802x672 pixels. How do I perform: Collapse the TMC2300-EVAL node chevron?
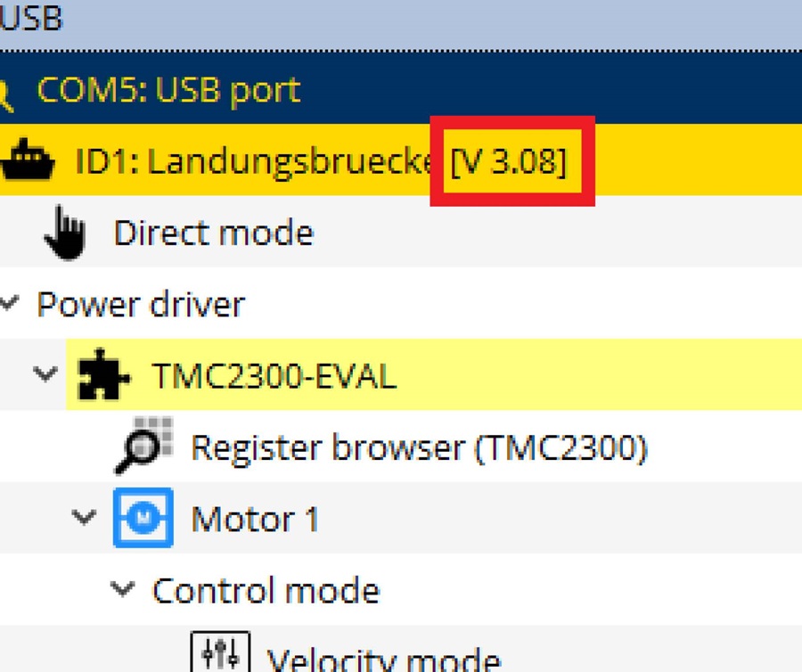tap(45, 374)
